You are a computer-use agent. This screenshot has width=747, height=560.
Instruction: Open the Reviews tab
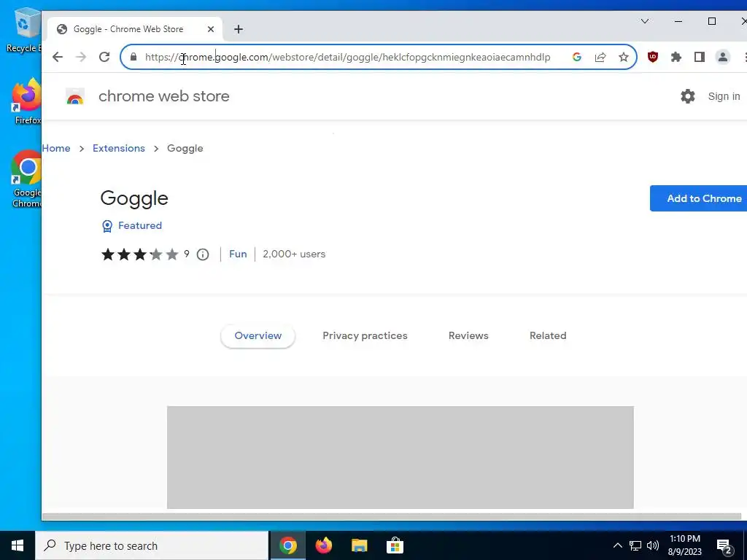(x=468, y=335)
